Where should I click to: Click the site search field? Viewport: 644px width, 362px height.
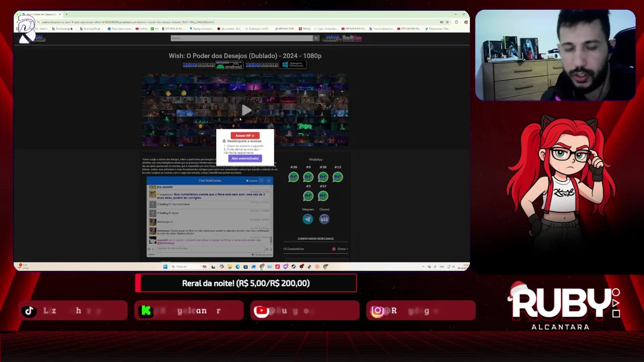coord(242,38)
